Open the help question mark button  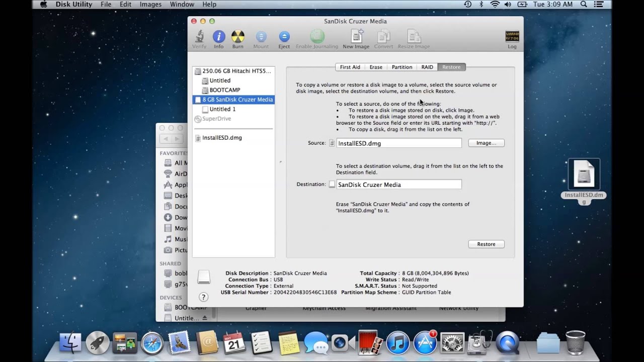203,297
